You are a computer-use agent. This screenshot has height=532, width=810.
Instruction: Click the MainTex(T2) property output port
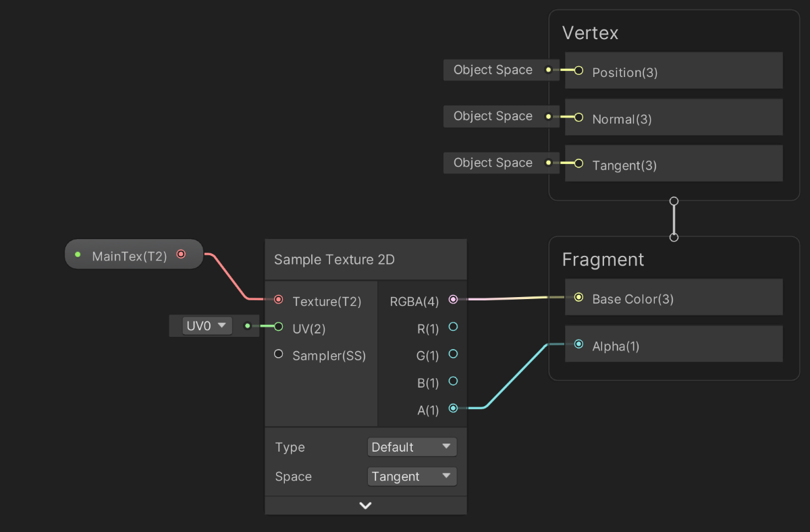click(180, 254)
